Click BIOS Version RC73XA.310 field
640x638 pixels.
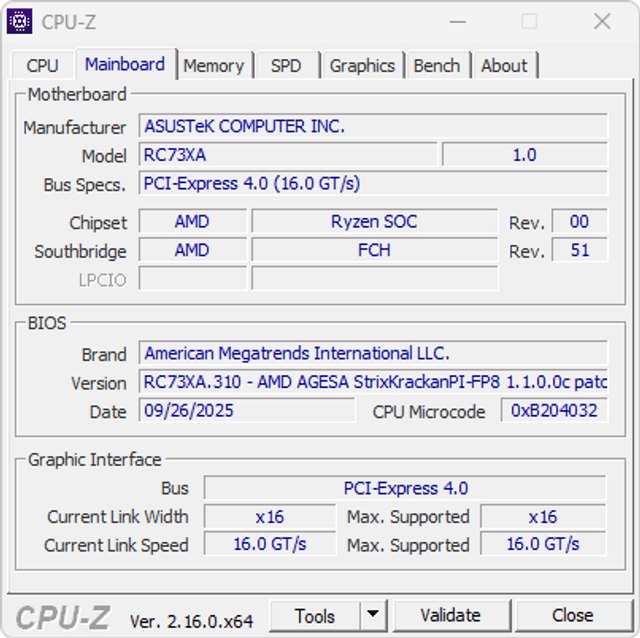coord(373,382)
